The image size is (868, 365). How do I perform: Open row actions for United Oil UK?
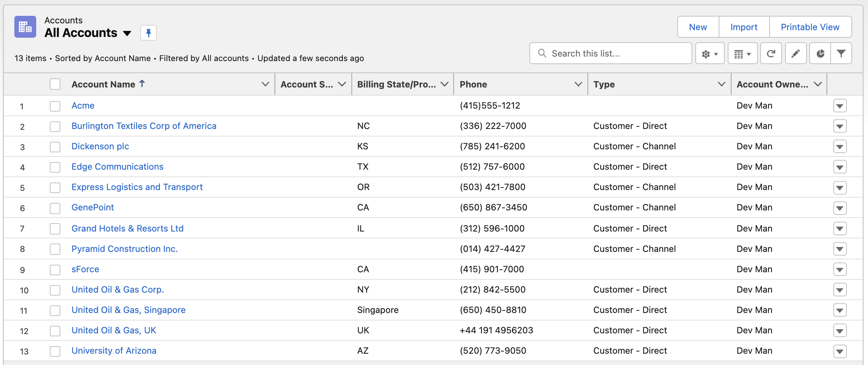click(840, 331)
